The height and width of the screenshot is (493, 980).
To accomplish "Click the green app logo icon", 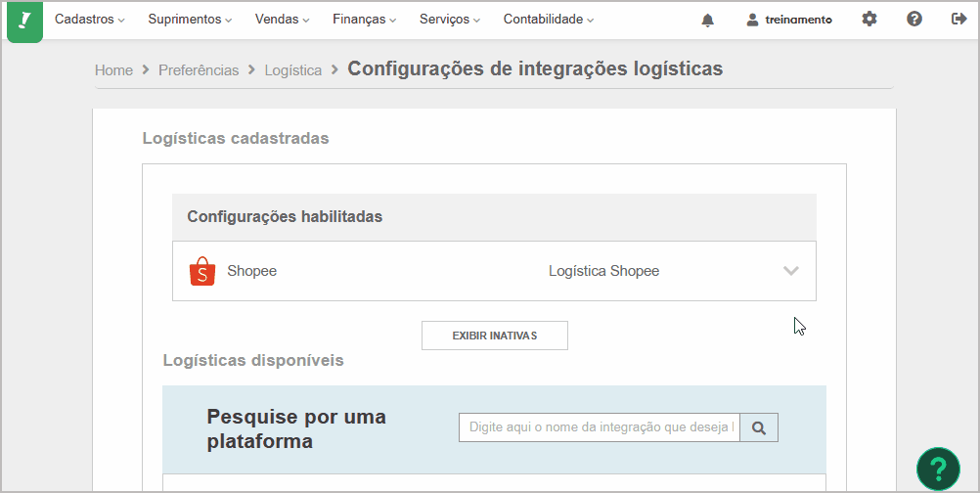I will pos(24,22).
